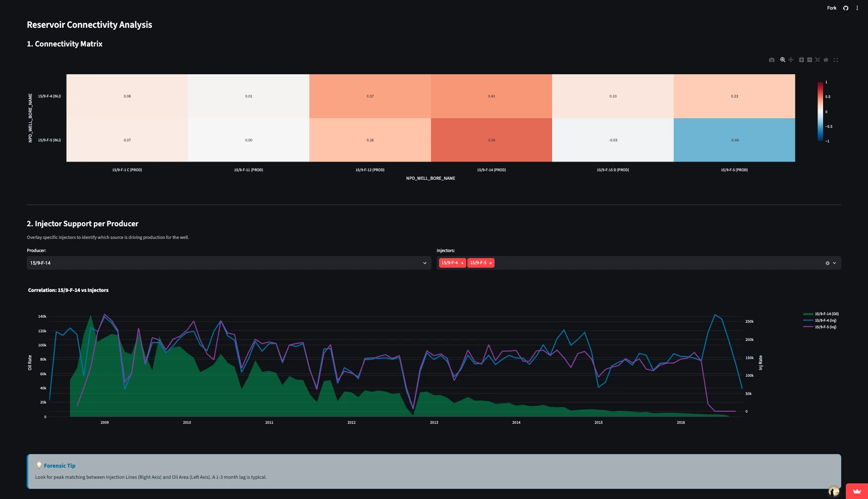Toggle the 15/9-F-4 (Inj) legend trace
Screen dimensions: 868x499
(820, 320)
